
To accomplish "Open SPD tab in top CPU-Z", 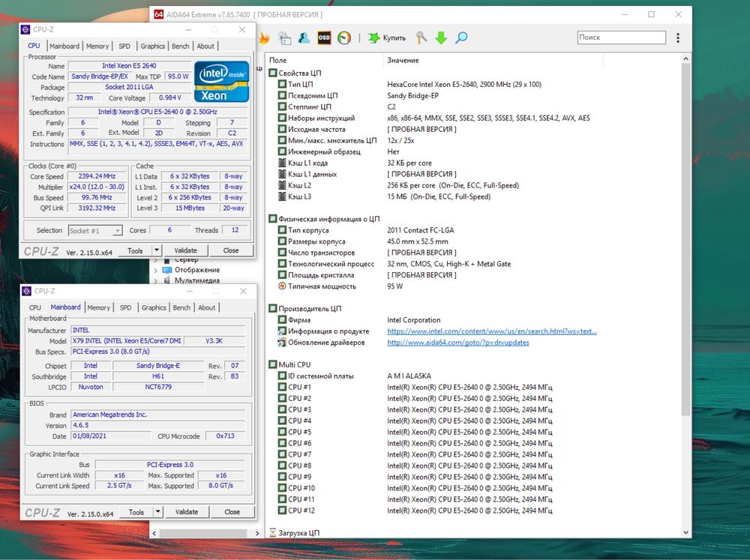I will coord(124,46).
